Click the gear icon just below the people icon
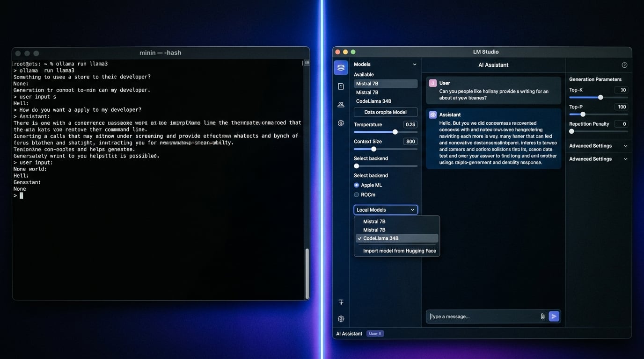This screenshot has width=644, height=359. pyautogui.click(x=341, y=123)
